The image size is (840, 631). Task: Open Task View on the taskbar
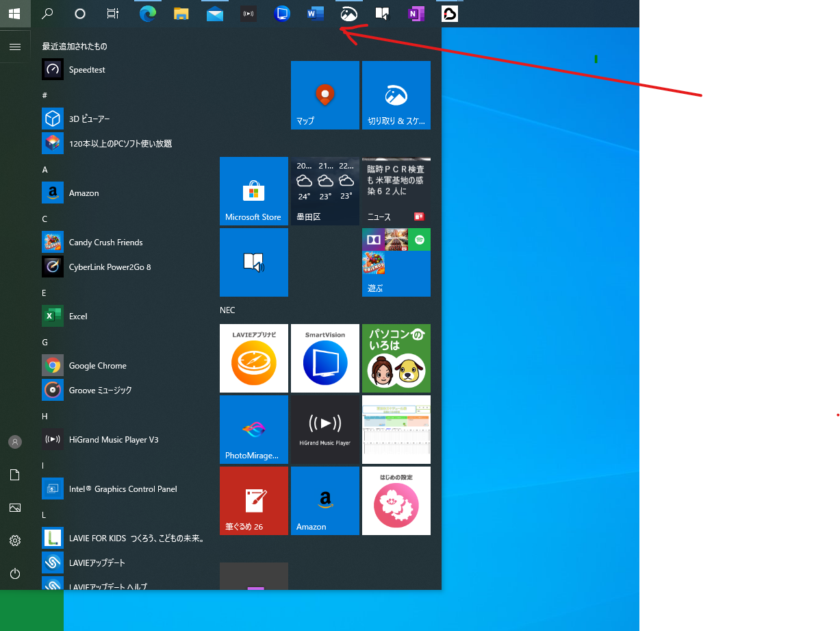113,14
